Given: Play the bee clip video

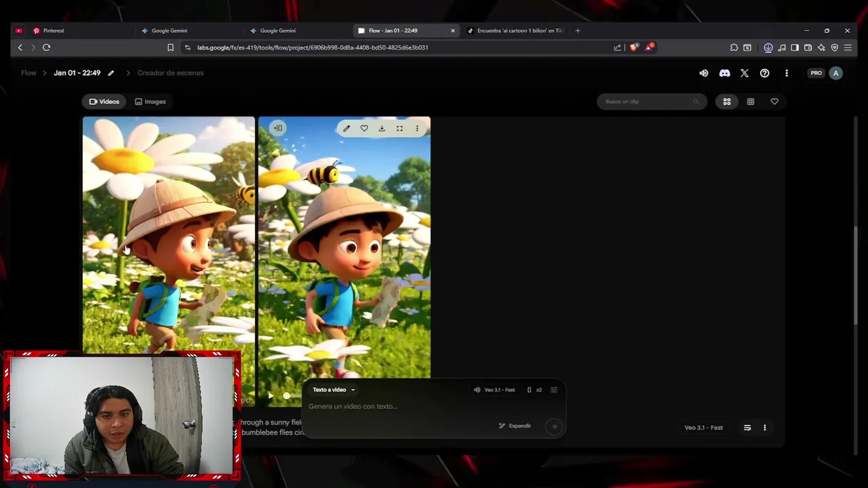Looking at the screenshot, I should click(271, 396).
